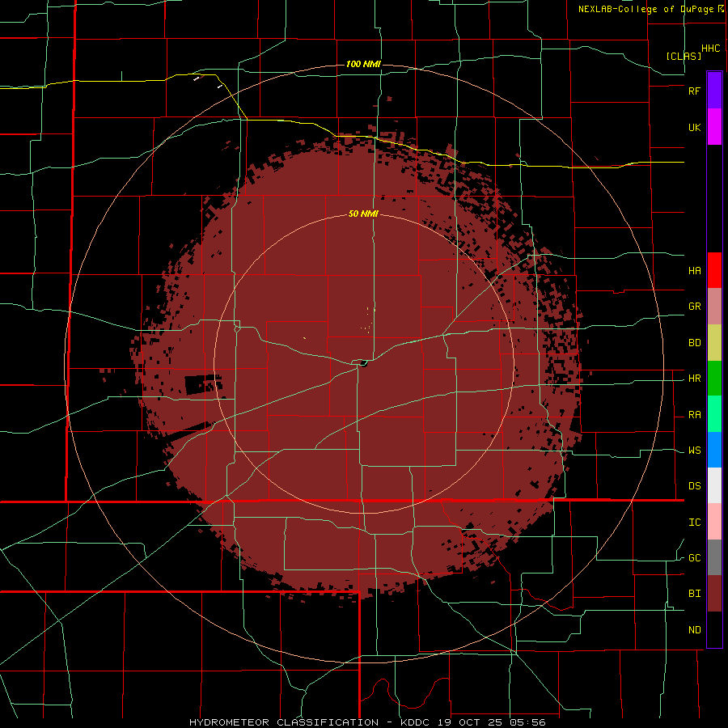Click the UK legend label

click(694, 127)
